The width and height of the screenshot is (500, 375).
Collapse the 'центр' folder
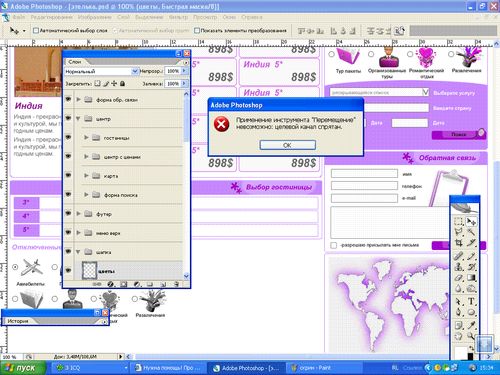[78, 119]
